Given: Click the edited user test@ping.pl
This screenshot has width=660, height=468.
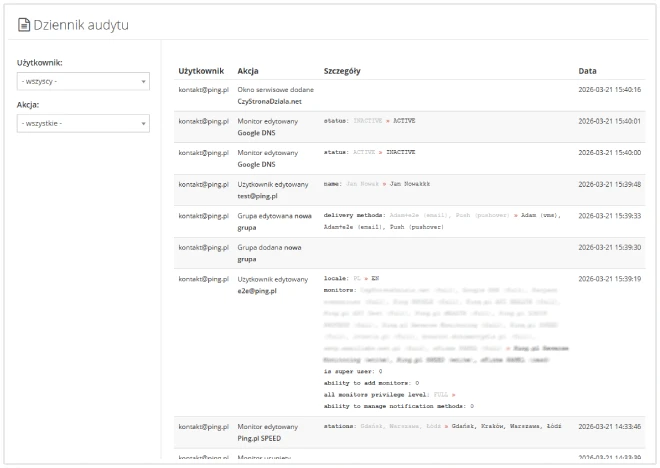Looking at the screenshot, I should [257, 196].
